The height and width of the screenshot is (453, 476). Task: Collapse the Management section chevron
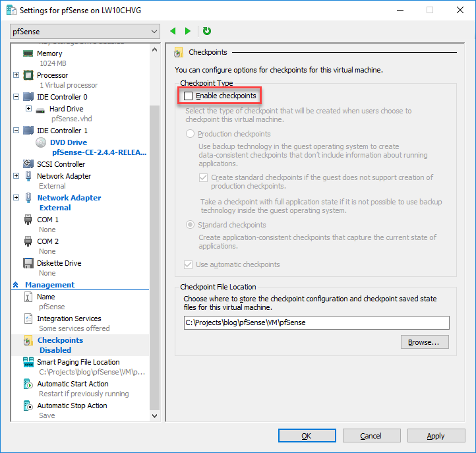16,285
